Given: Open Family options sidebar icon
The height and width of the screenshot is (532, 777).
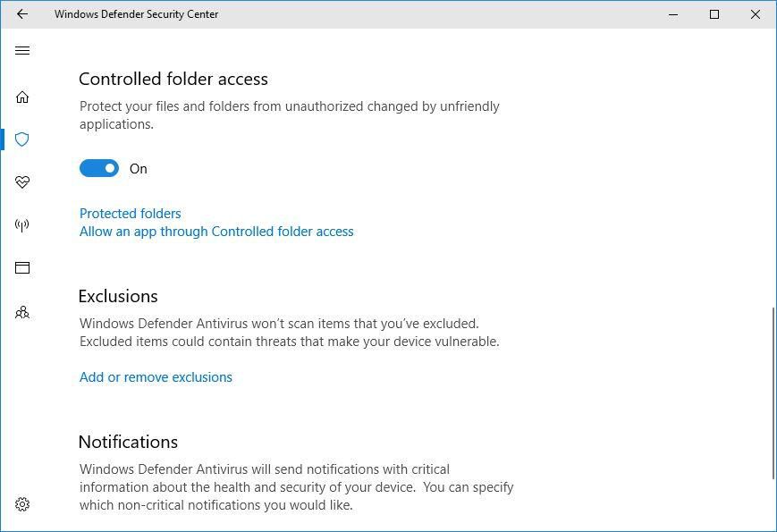Looking at the screenshot, I should click(x=22, y=312).
